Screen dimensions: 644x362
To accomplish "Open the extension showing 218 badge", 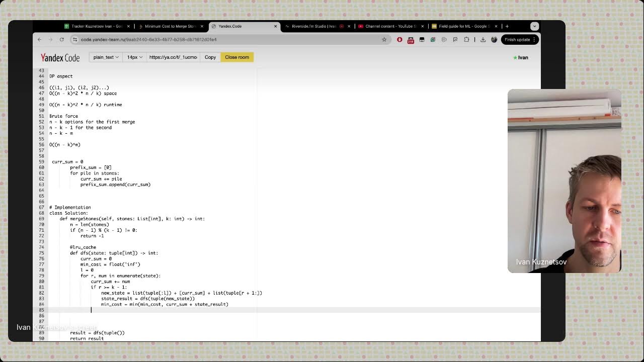I will coord(411,40).
